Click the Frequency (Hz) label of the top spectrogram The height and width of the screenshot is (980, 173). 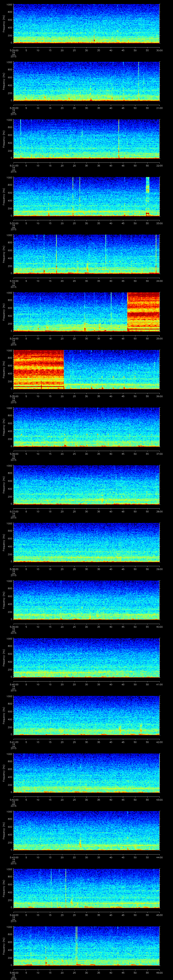pos(4,24)
